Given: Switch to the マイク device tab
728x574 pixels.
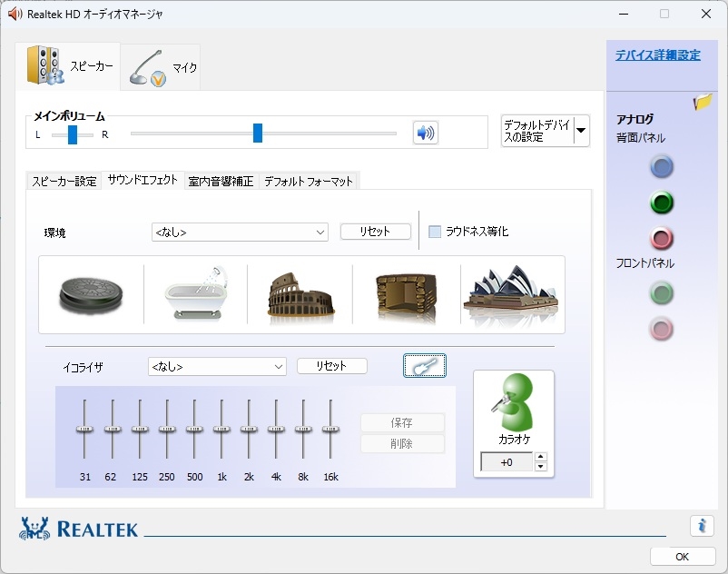Looking at the screenshot, I should tap(161, 67).
